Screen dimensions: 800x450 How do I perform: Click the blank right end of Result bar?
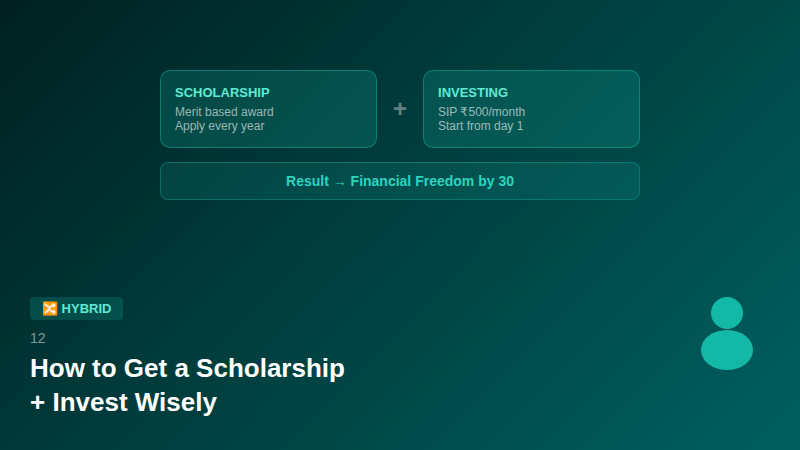(600, 181)
